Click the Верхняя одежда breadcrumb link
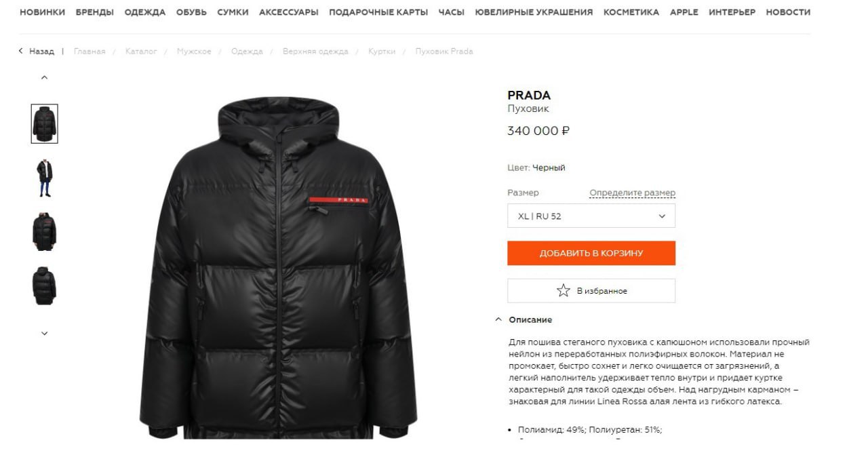 pos(315,52)
